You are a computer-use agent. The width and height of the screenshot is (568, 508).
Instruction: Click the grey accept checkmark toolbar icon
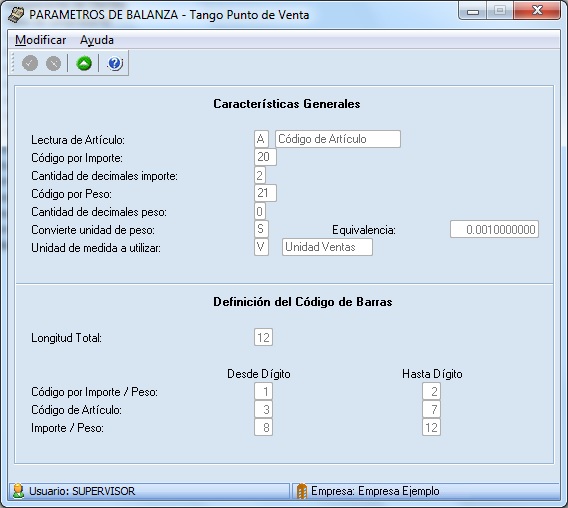[30, 63]
